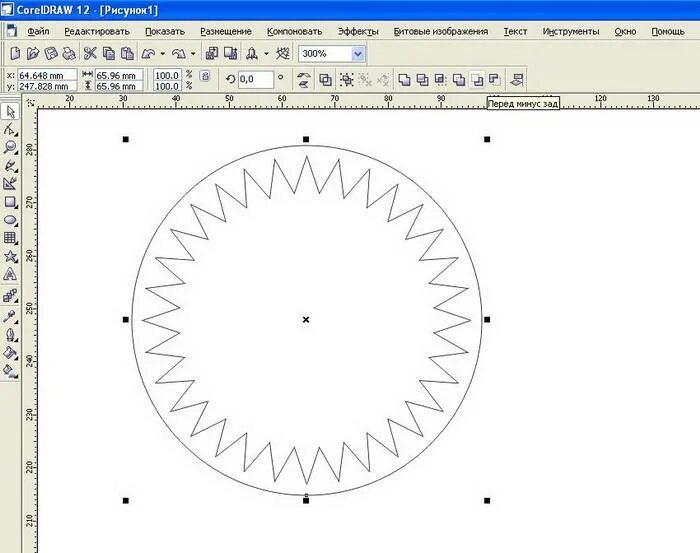
Task: Select the Basic Shapes star tool
Action: pyautogui.click(x=10, y=256)
